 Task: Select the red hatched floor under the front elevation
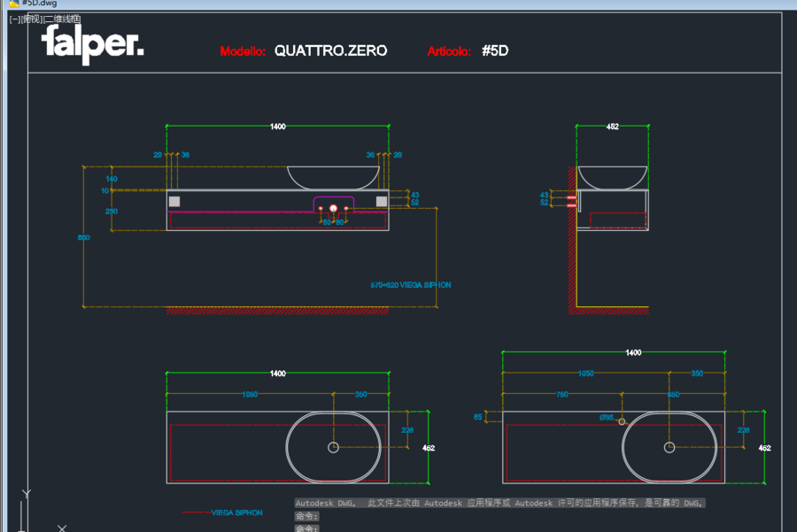277,311
